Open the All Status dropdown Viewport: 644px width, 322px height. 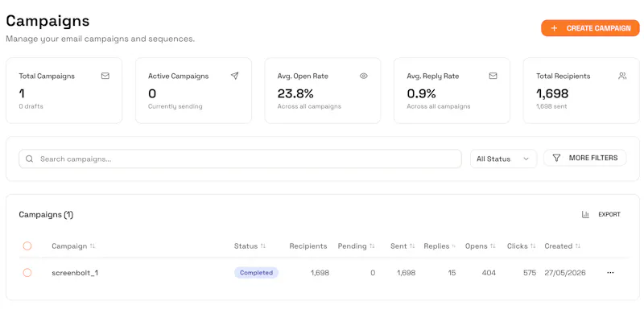[503, 159]
